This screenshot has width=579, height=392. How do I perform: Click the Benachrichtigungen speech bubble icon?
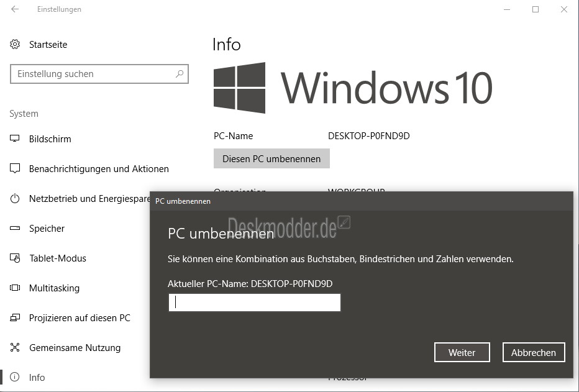tap(15, 169)
